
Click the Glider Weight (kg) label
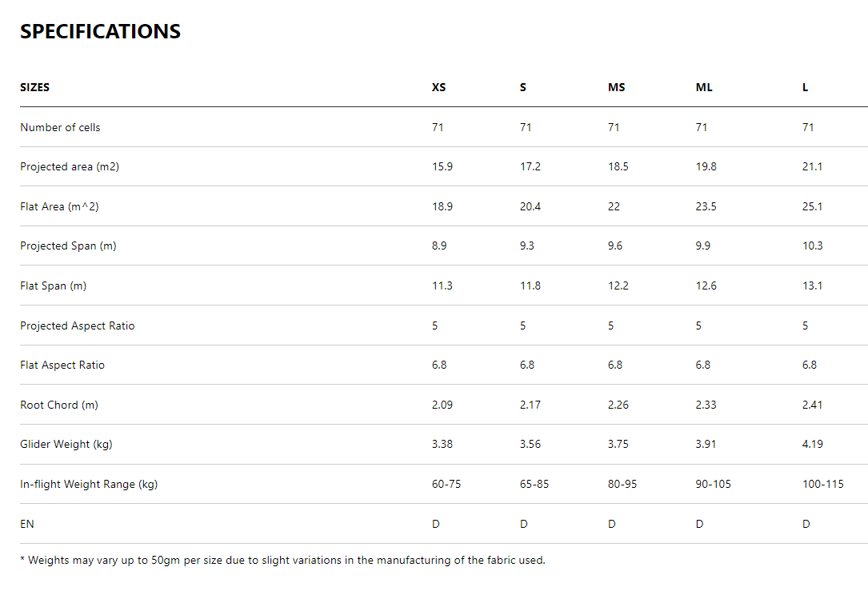pyautogui.click(x=66, y=444)
